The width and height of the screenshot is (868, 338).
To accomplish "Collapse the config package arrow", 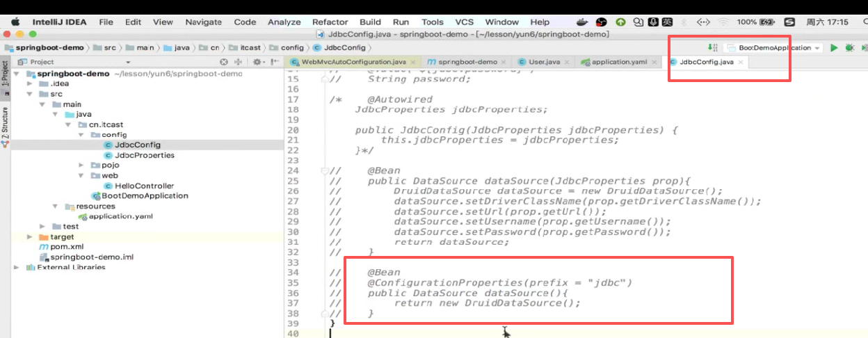I will click(82, 135).
